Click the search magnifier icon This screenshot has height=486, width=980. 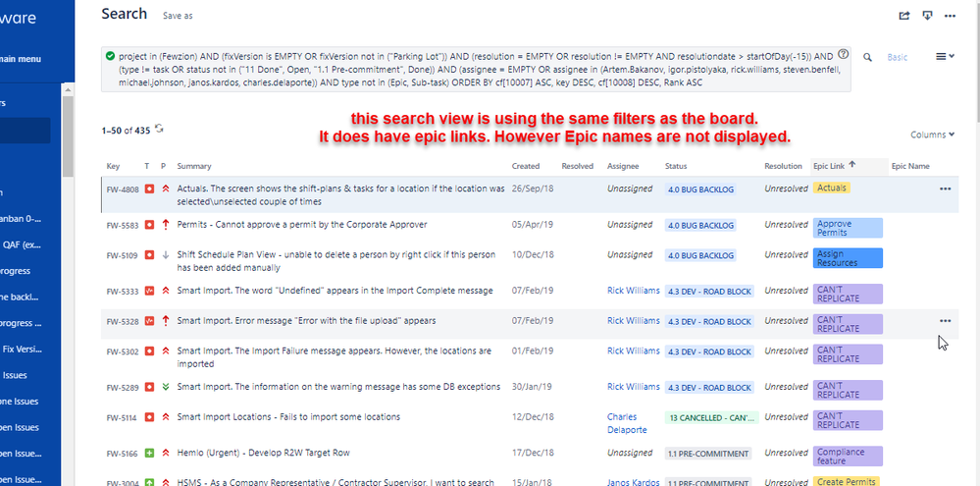[x=867, y=57]
